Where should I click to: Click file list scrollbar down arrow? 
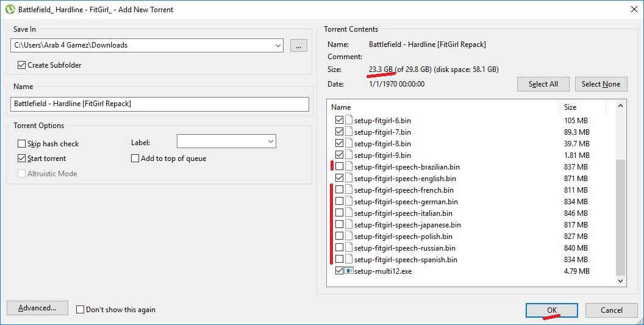point(620,281)
